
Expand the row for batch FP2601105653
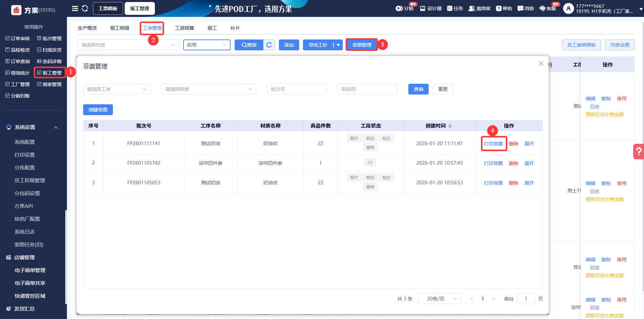pyautogui.click(x=529, y=183)
